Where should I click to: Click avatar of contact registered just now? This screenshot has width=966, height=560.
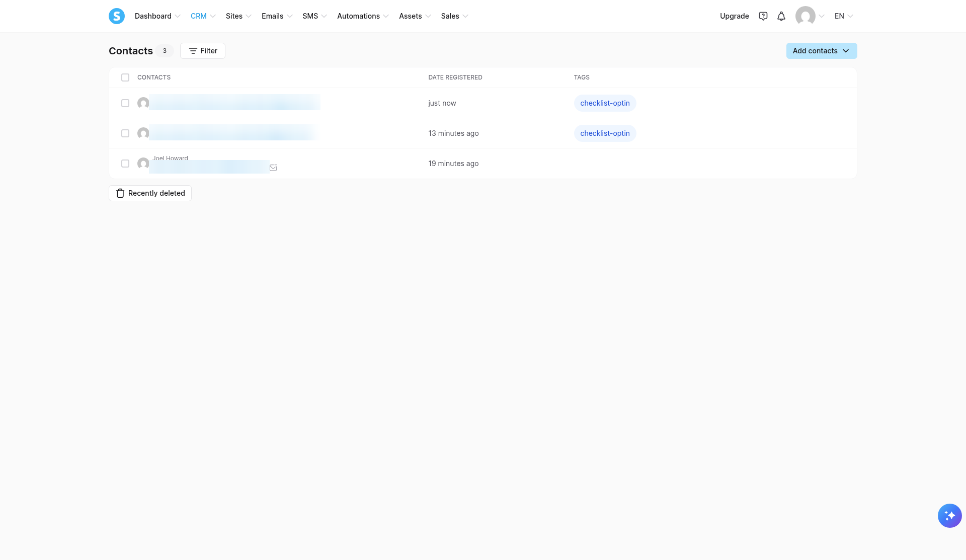[x=143, y=103]
